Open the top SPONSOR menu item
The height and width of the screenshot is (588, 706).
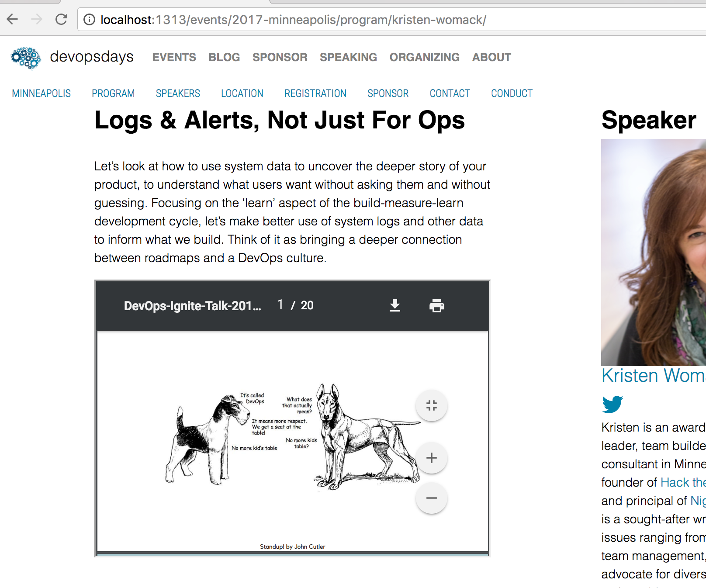[280, 57]
